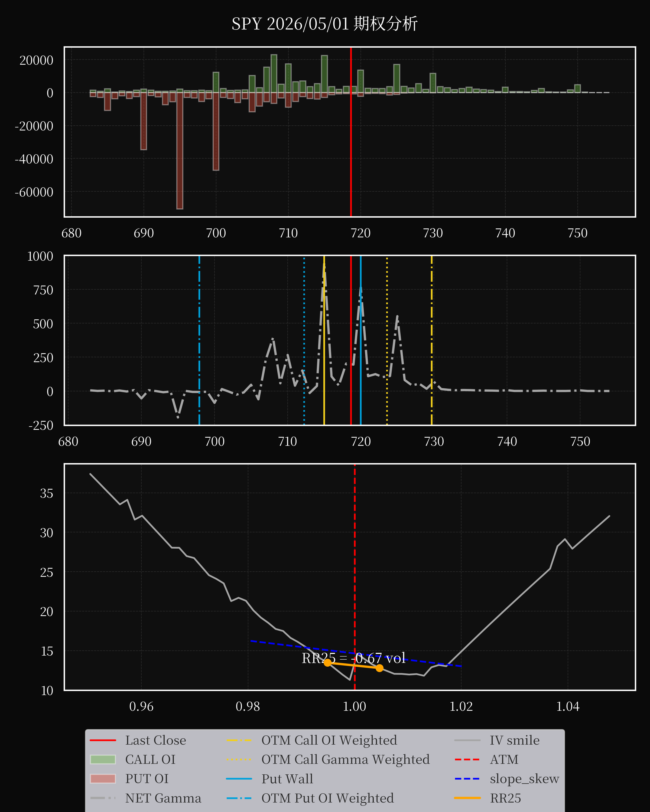Click the red dashed ATM line in IV chart
Screen dimensions: 650x812
(355, 577)
